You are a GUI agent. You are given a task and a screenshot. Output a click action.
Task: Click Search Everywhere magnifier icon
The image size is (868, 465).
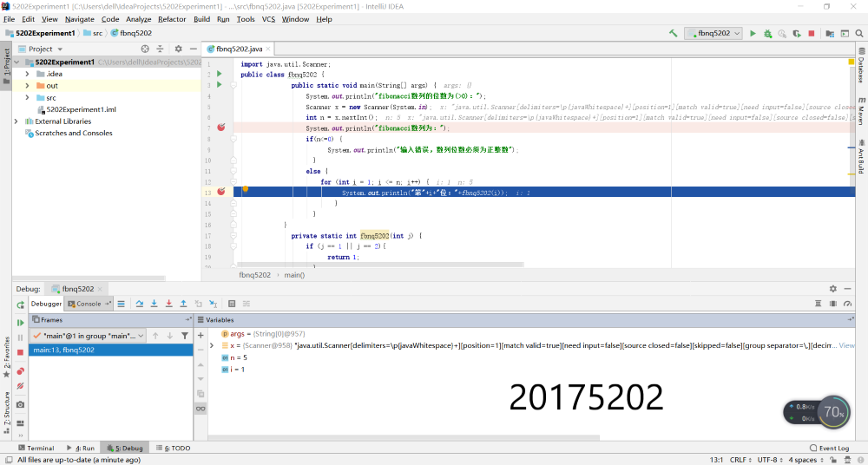[859, 33]
